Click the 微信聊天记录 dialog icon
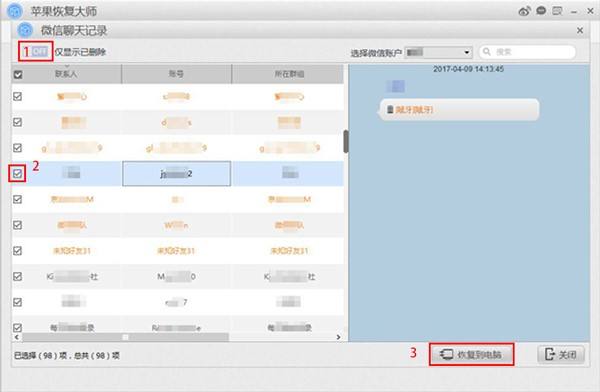The width and height of the screenshot is (600, 392). click(x=25, y=30)
